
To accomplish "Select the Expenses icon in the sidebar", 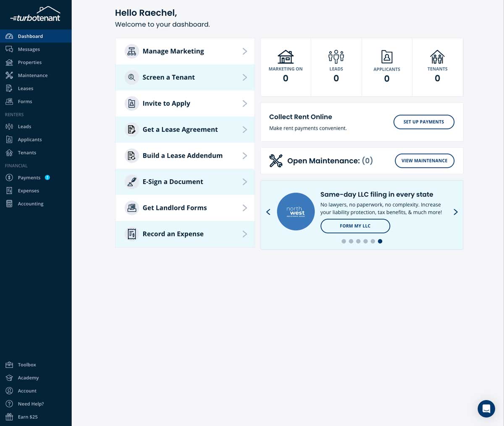I will [x=9, y=191].
